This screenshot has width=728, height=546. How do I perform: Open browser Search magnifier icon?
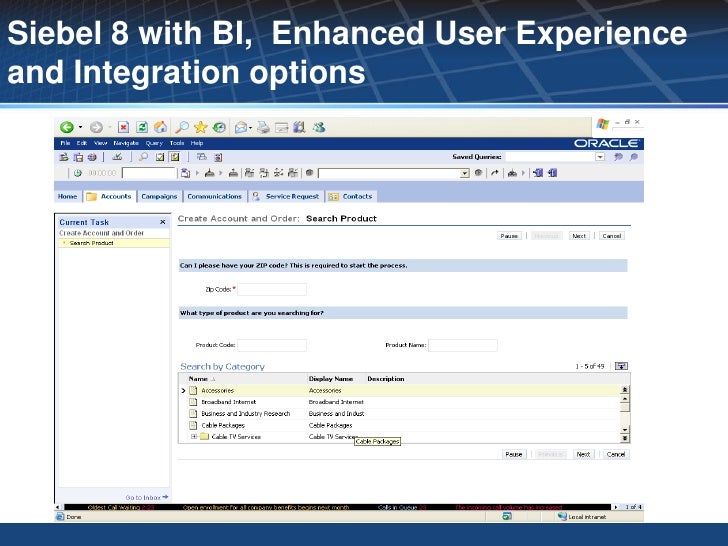[x=182, y=127]
